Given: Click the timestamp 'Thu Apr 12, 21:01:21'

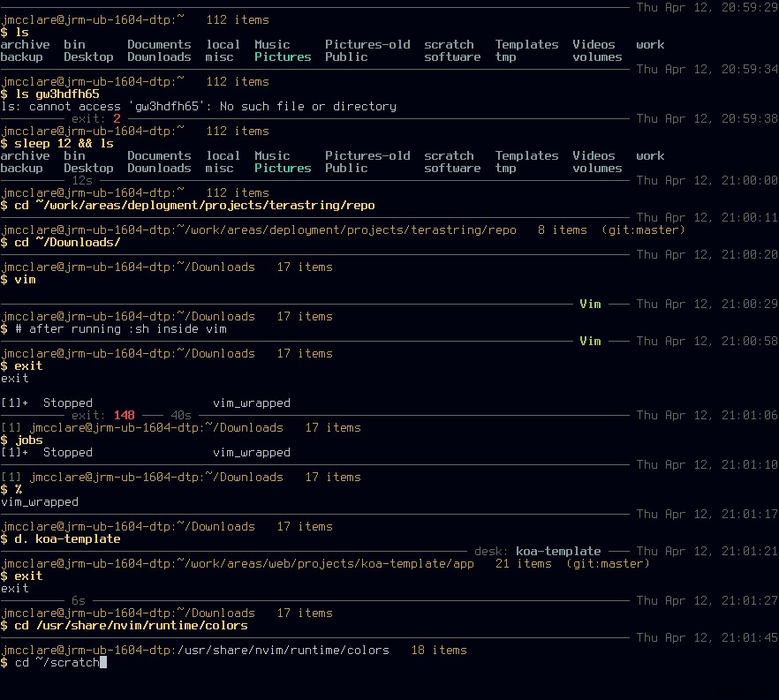Looking at the screenshot, I should tap(707, 551).
